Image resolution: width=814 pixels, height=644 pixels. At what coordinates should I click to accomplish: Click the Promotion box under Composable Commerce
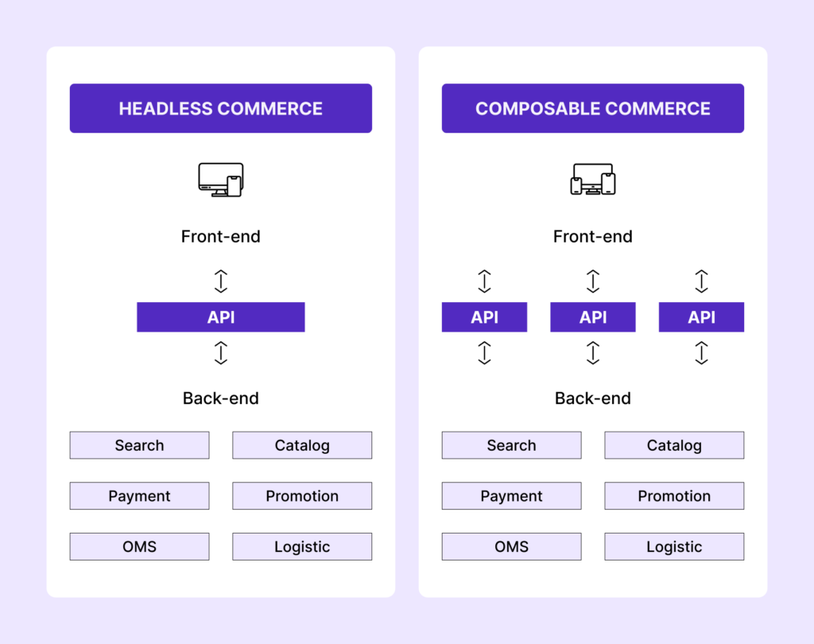[674, 495]
